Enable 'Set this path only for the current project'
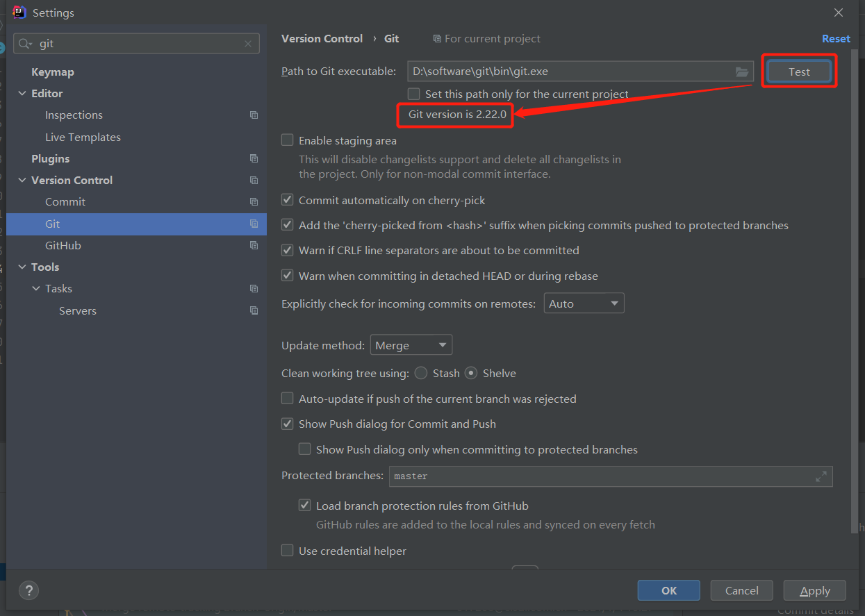Screen dimensions: 865x616 [414, 94]
